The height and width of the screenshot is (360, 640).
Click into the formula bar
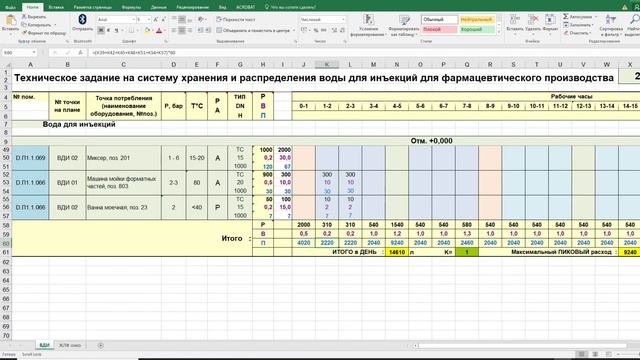click(363, 53)
